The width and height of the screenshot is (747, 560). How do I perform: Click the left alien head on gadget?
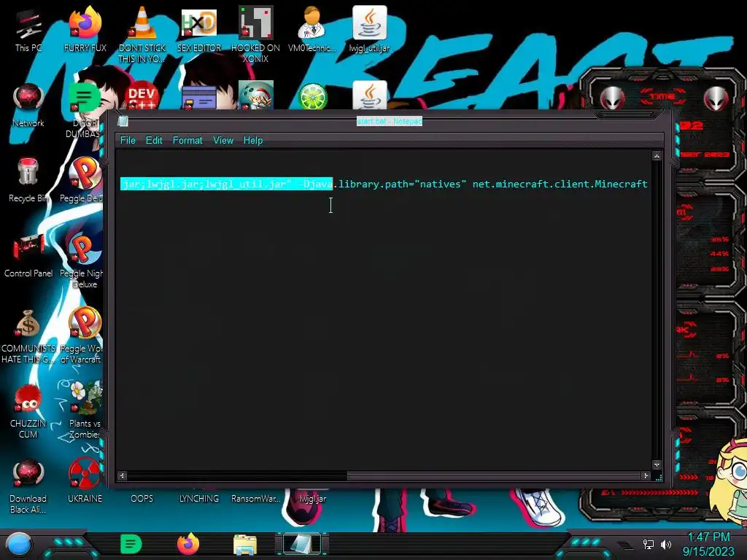[612, 98]
